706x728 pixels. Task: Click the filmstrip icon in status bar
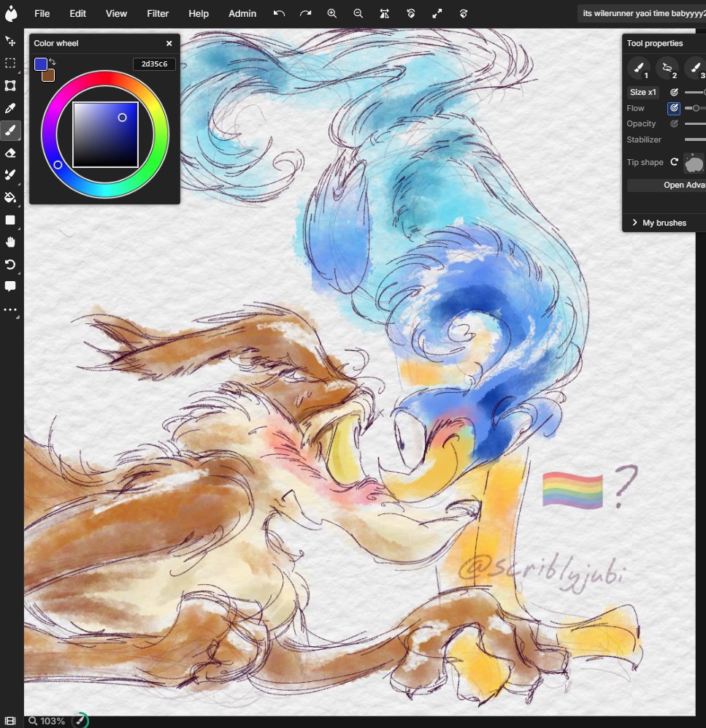[x=10, y=721]
